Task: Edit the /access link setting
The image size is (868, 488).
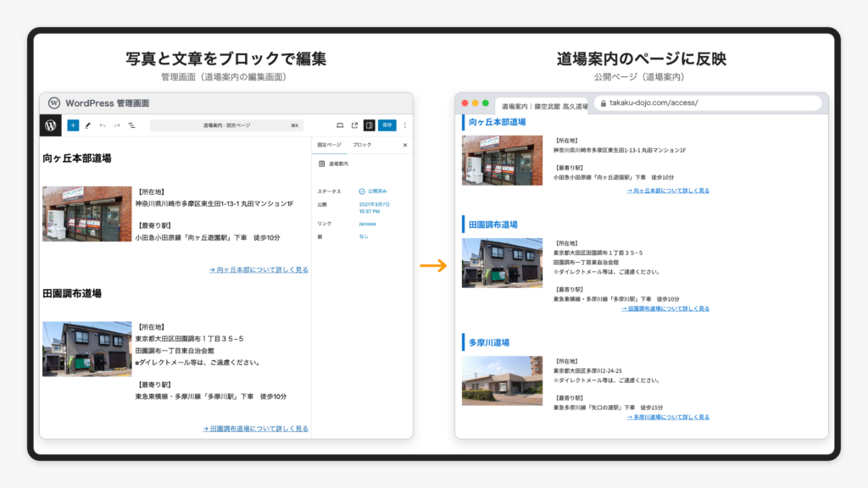Action: tap(367, 224)
